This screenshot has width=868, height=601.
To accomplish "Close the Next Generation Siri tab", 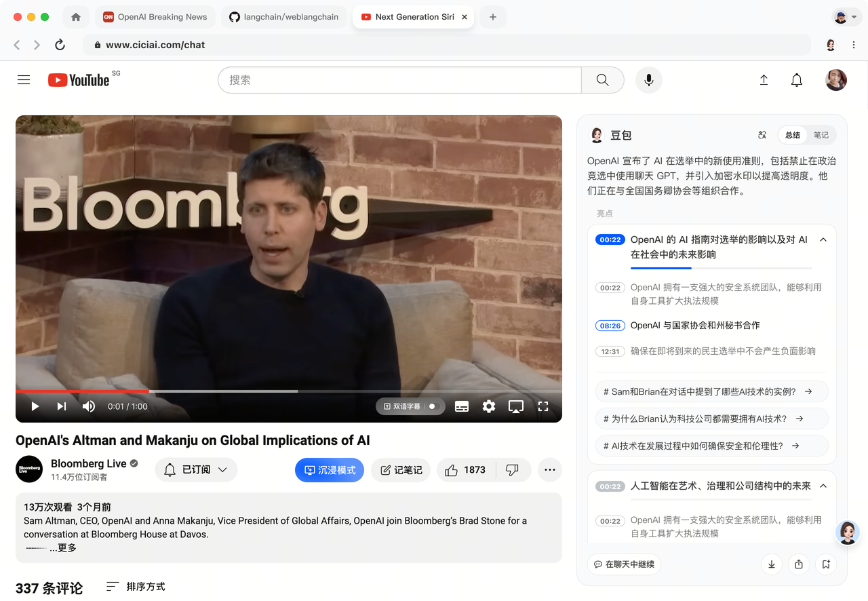I will tap(465, 17).
